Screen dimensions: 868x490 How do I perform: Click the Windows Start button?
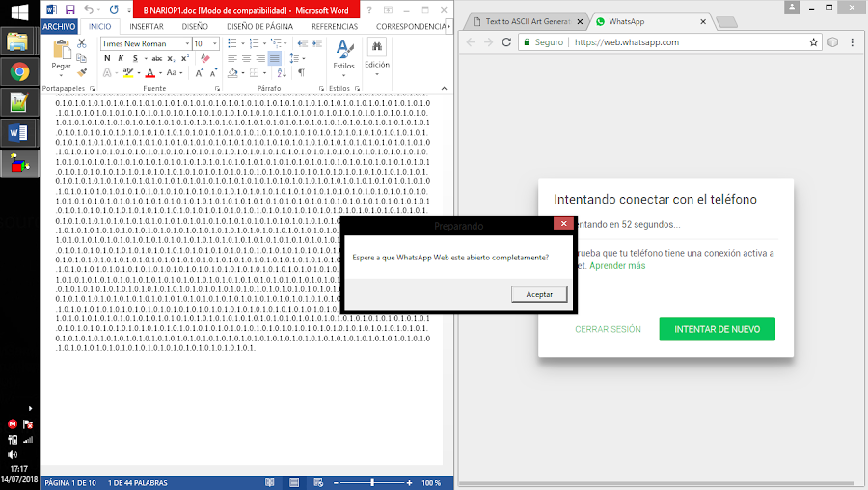(x=19, y=13)
